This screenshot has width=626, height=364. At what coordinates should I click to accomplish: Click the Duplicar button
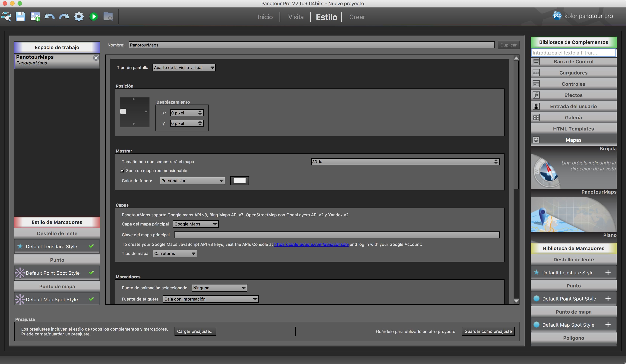(508, 45)
